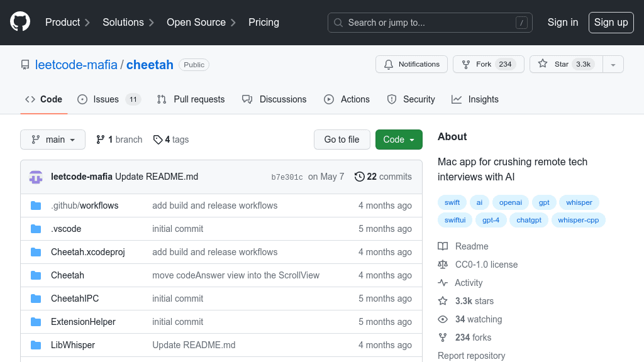Click the Activity pulse icon in About
Viewport: 644px width, 362px height.
click(x=443, y=283)
